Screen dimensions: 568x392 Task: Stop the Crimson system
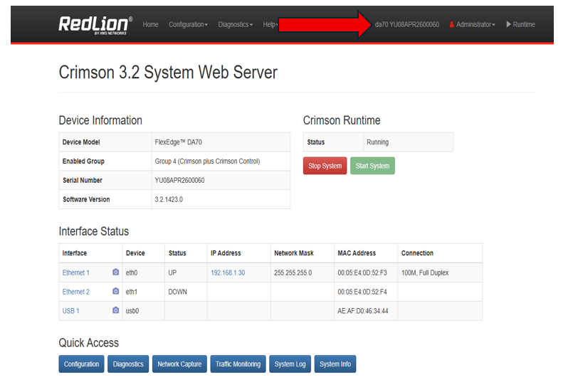coord(325,166)
